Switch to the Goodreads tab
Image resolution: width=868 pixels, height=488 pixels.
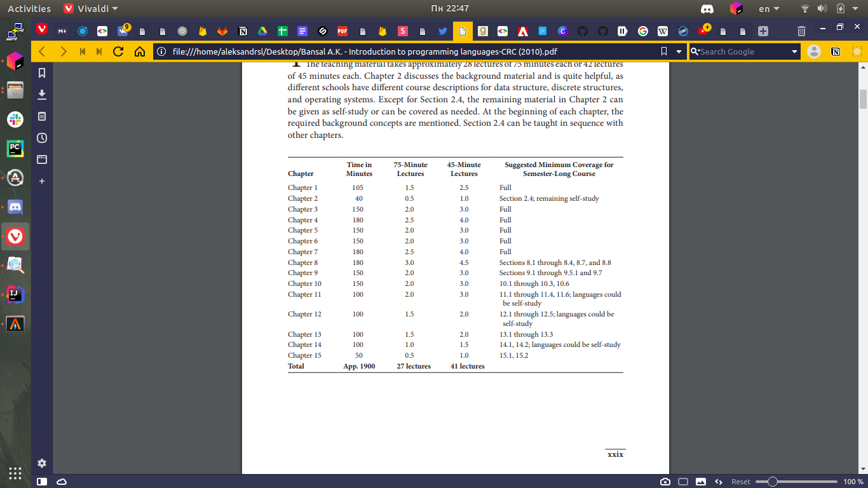(483, 30)
